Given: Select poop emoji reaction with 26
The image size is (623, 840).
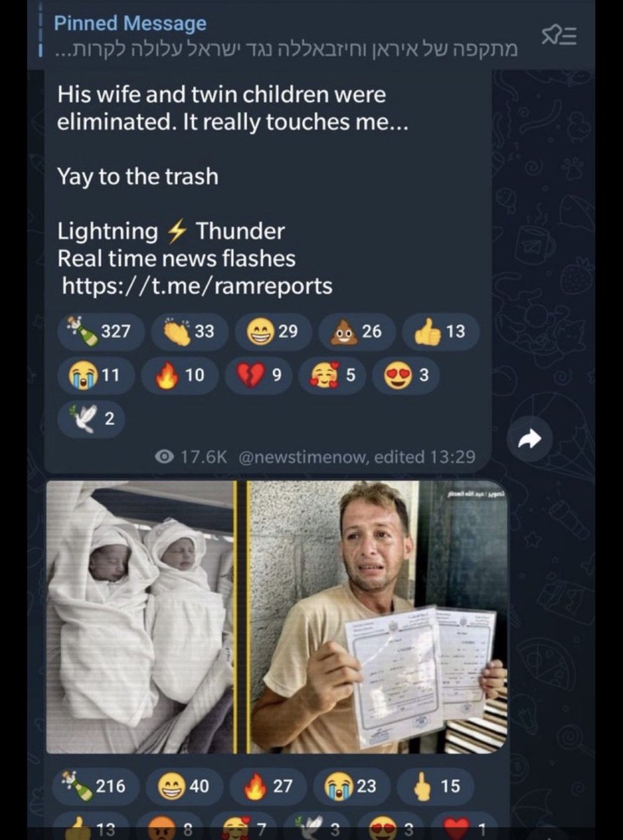Looking at the screenshot, I should point(357,332).
